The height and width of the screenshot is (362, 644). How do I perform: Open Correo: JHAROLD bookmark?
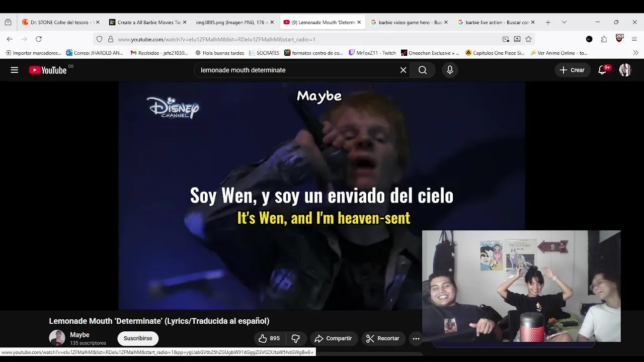click(95, 53)
